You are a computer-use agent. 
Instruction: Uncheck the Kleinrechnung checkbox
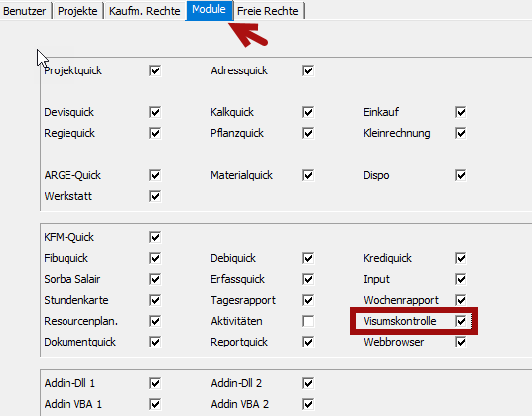tap(461, 133)
